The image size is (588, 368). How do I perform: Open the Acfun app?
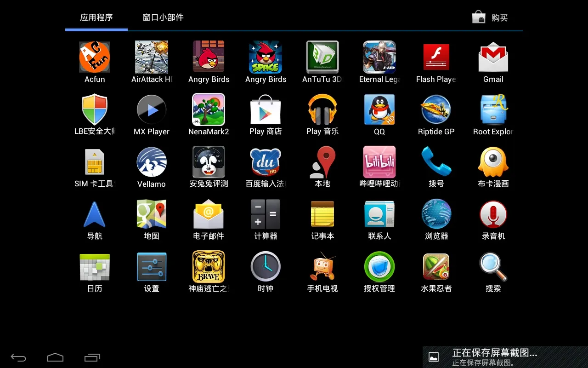click(x=95, y=57)
